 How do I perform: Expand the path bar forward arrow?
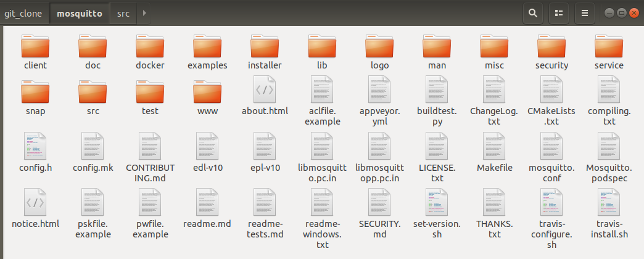click(x=144, y=13)
